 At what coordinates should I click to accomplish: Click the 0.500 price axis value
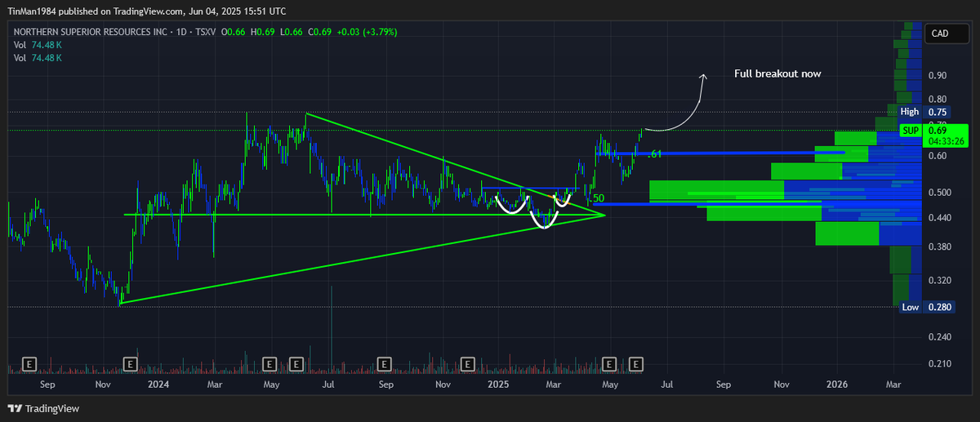(x=939, y=193)
